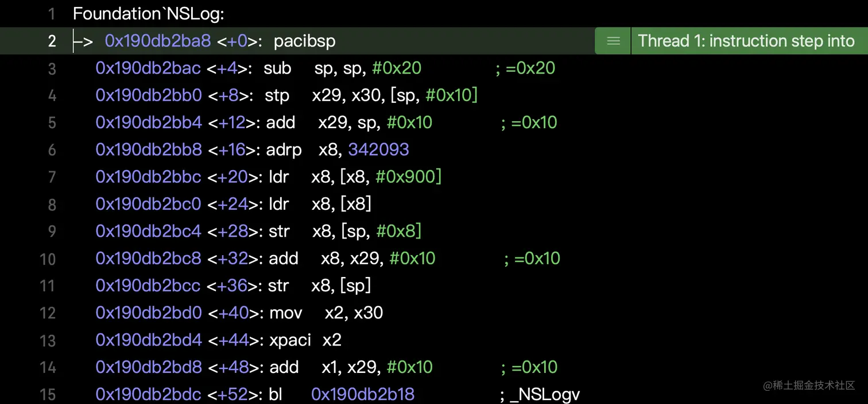Click the 'pacibsp' instruction
This screenshot has height=404, width=868.
point(304,41)
